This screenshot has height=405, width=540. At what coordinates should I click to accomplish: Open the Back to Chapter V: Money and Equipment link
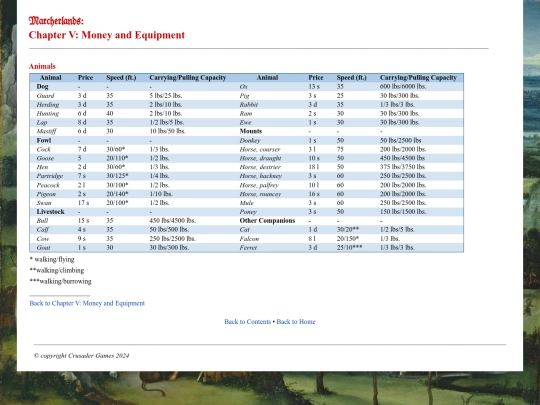point(87,303)
